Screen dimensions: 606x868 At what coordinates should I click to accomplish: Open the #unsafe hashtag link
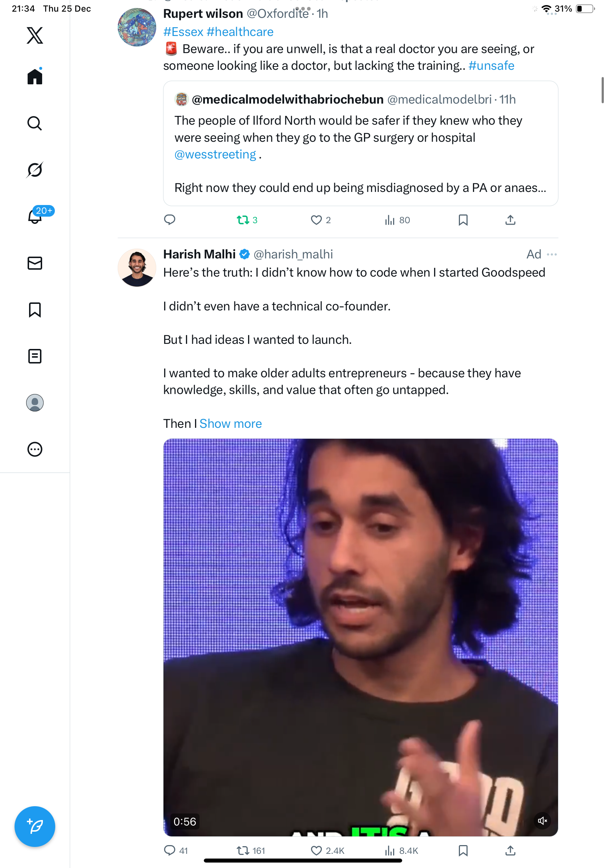pyautogui.click(x=491, y=66)
